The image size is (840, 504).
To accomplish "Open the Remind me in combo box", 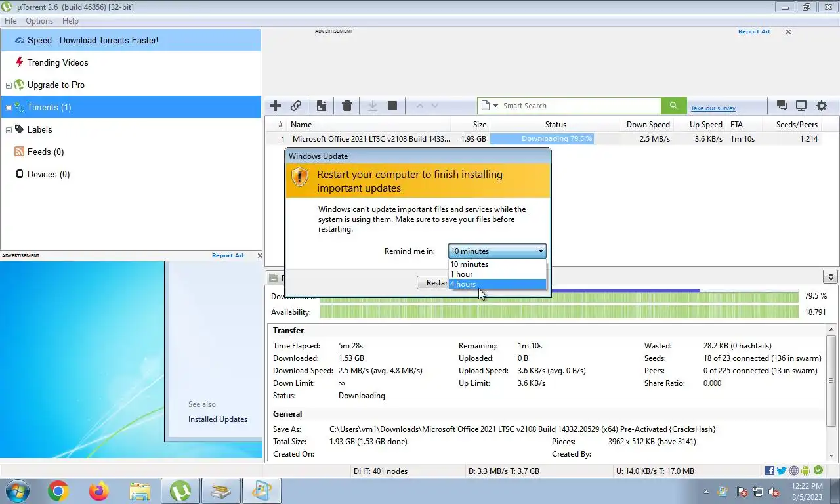I will click(497, 251).
